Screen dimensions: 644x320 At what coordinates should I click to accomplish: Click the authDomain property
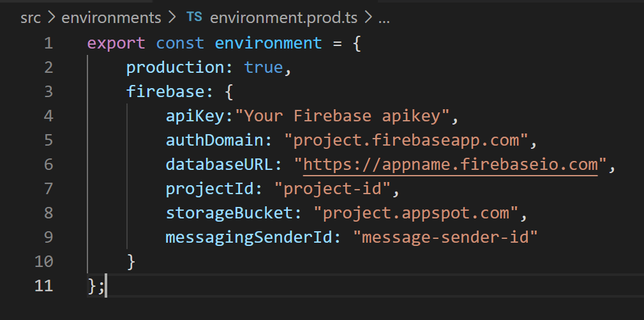pos(214,140)
